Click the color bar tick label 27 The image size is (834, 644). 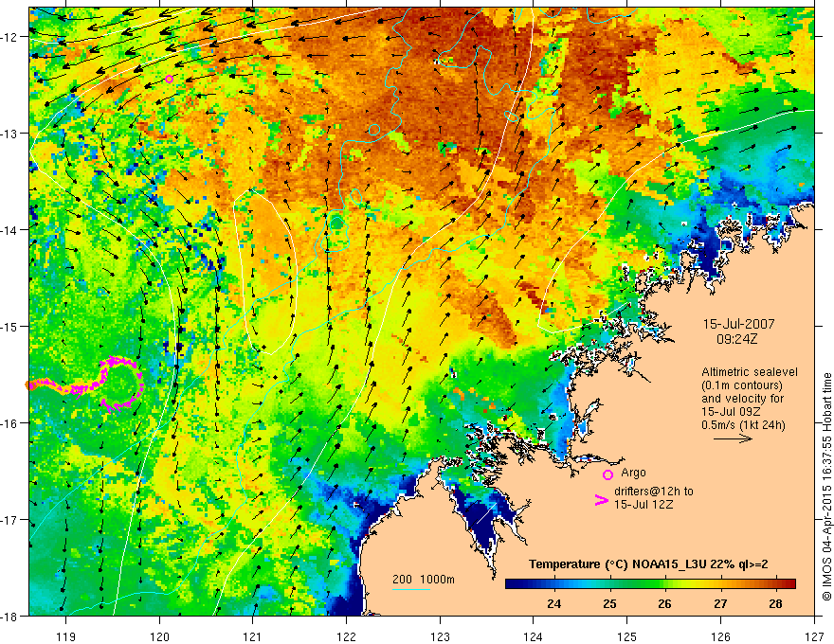[720, 604]
